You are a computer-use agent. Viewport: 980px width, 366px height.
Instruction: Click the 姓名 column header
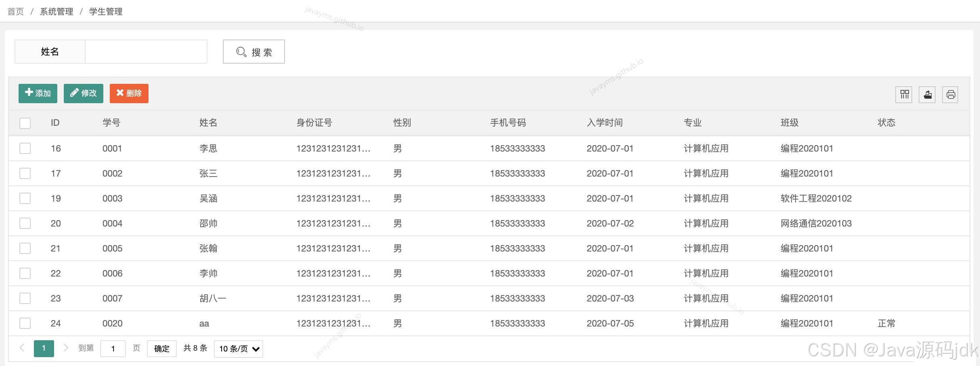(x=208, y=123)
